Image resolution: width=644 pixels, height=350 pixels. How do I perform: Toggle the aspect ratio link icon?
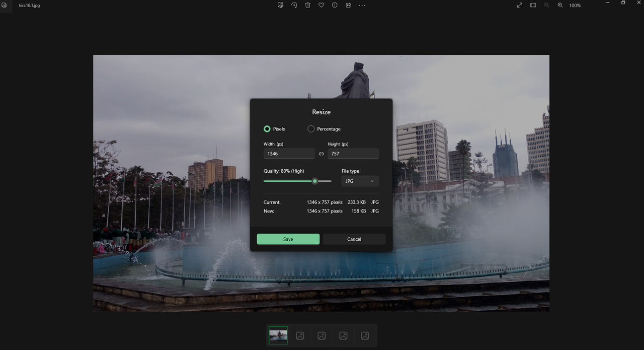(x=321, y=154)
